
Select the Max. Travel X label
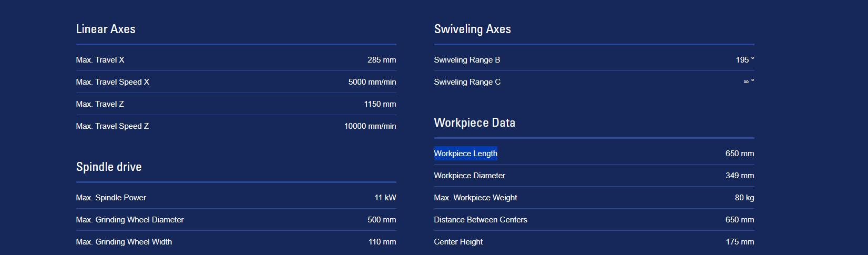pyautogui.click(x=100, y=60)
